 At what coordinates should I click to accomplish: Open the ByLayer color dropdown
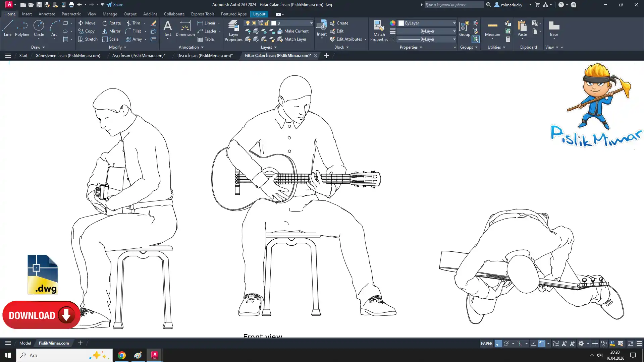point(454,23)
